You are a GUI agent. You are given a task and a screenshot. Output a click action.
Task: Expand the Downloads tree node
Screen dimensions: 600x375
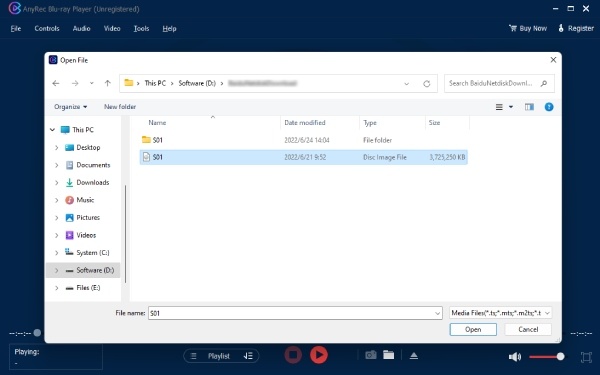point(57,183)
